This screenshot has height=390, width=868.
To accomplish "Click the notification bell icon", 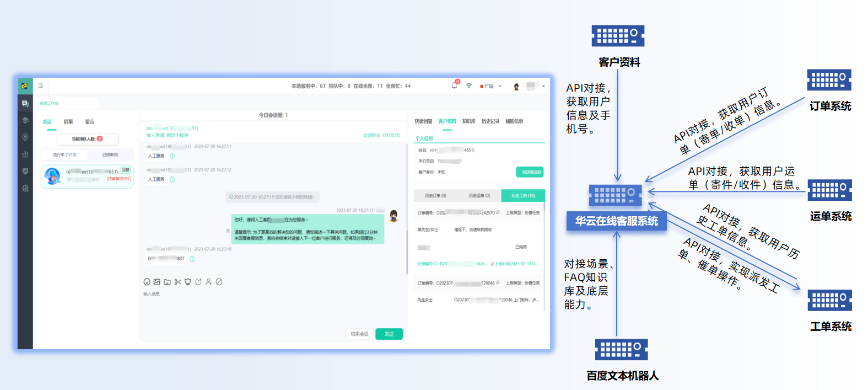I will click(x=454, y=86).
